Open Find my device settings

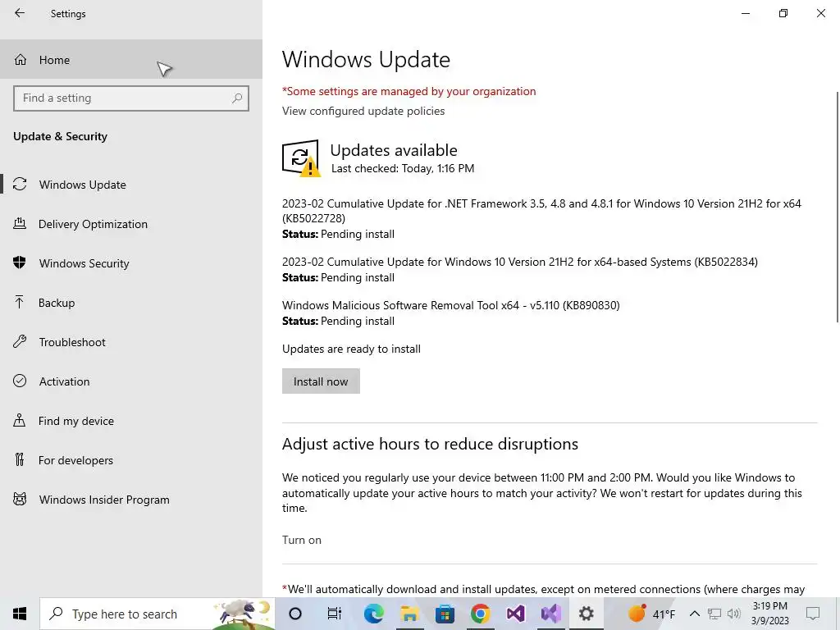click(x=131, y=421)
